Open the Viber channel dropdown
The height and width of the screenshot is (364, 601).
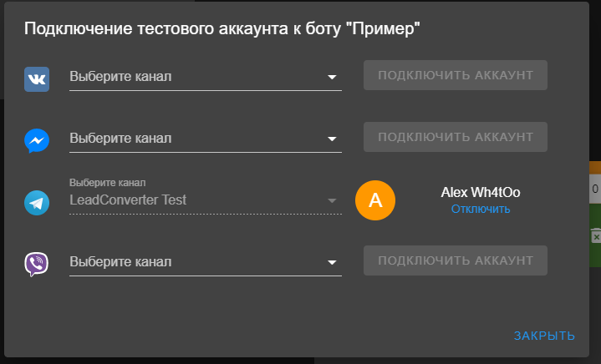(x=206, y=262)
